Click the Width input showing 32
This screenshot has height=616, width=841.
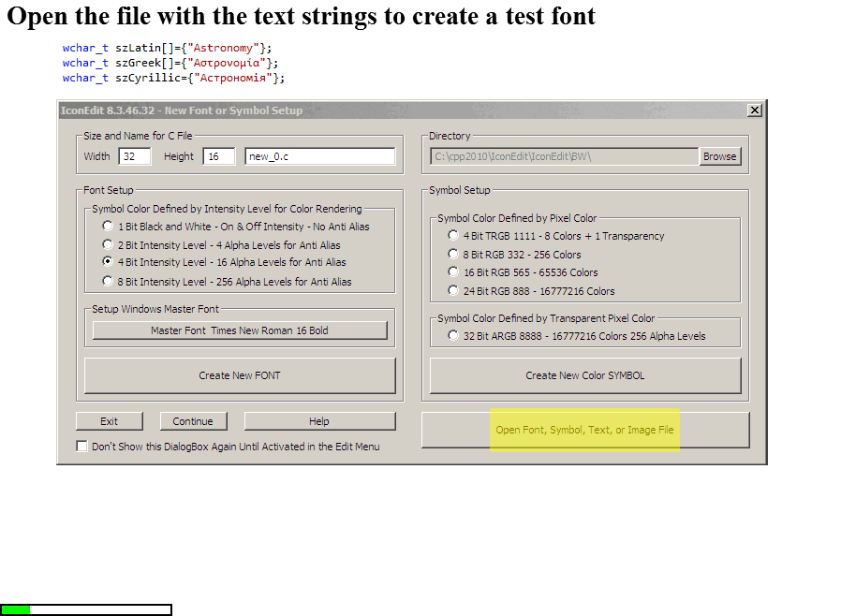pyautogui.click(x=137, y=156)
